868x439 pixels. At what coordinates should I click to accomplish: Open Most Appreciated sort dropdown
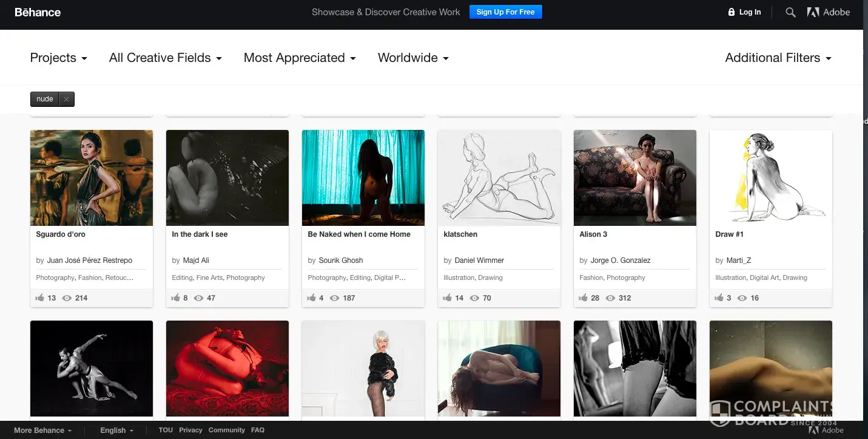tap(300, 58)
